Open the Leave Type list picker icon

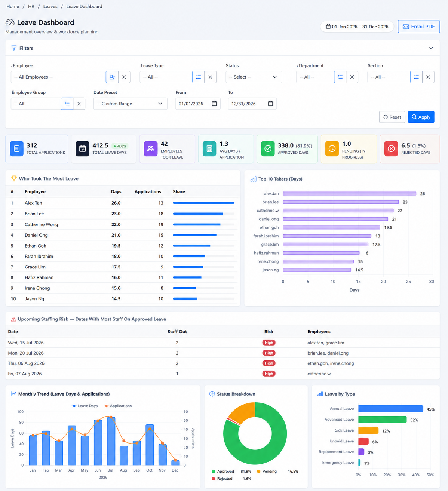tap(199, 77)
